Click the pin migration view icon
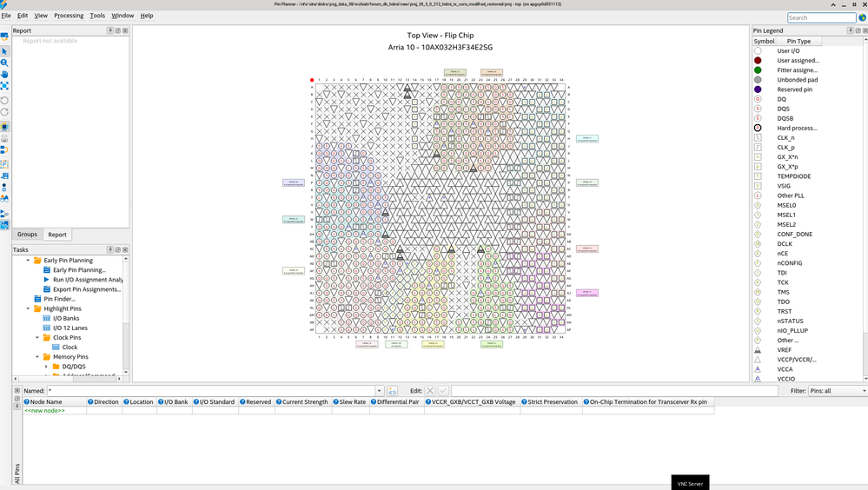This screenshot has height=490, width=868. click(x=4, y=176)
